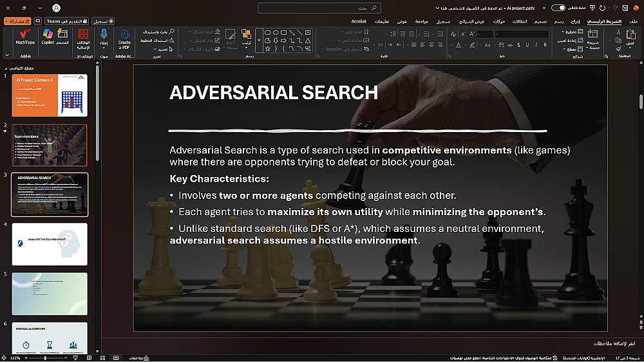Switch to Reading view in status bar
The height and width of the screenshot is (362, 644).
[89, 358]
